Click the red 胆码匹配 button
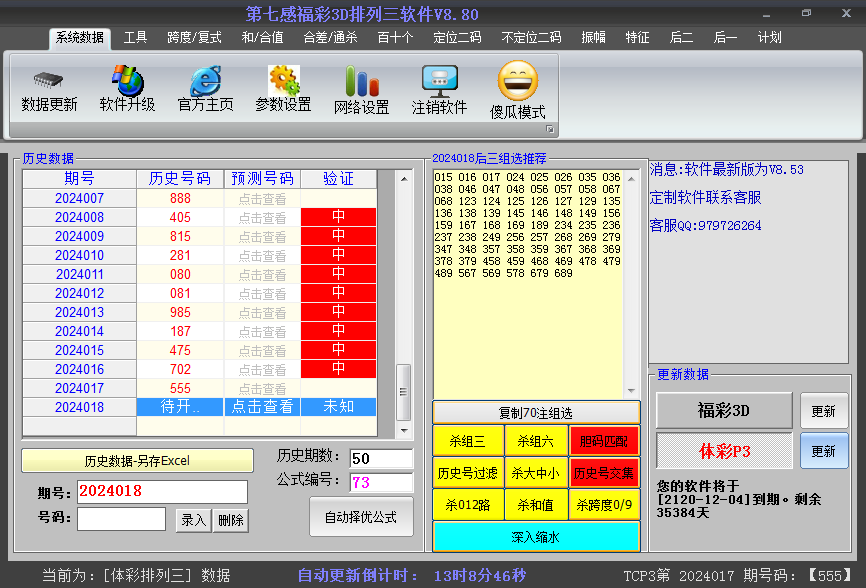 pos(604,441)
